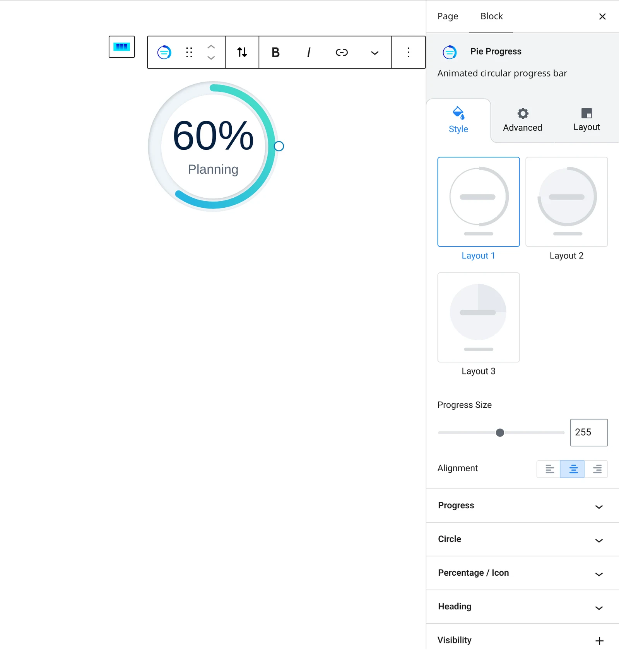Align content left
The image size is (619, 672).
549,469
